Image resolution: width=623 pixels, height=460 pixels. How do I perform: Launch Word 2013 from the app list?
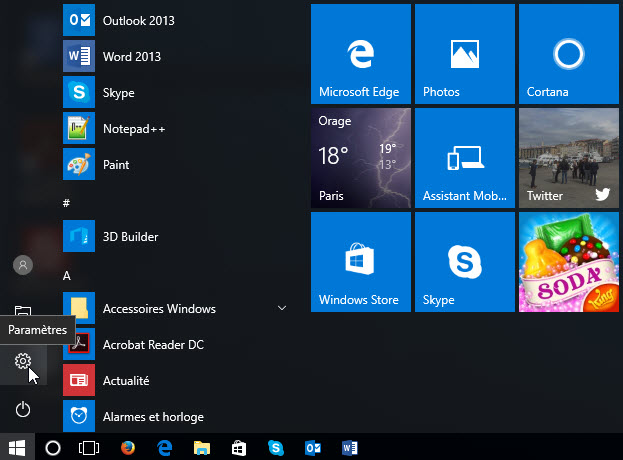[x=175, y=56]
